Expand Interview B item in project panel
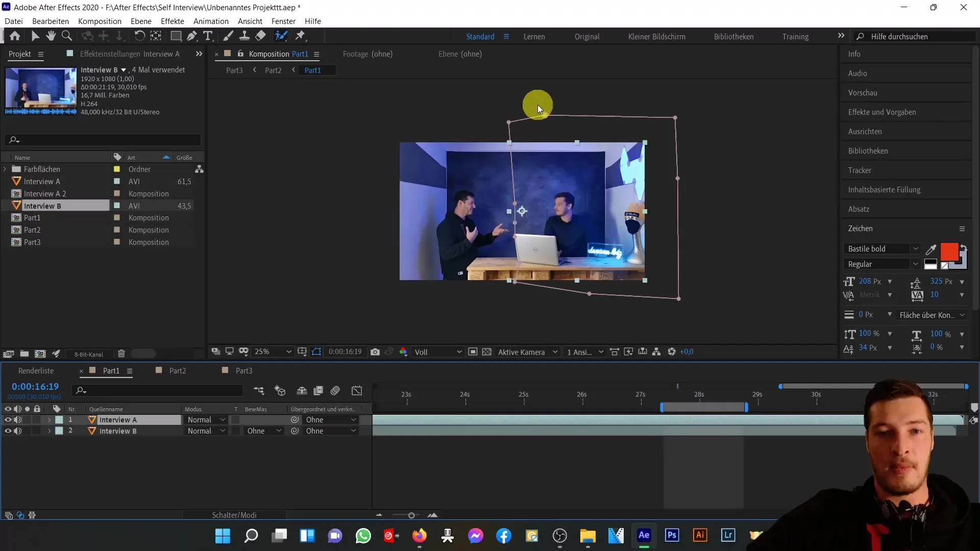980x551 pixels. [x=6, y=205]
